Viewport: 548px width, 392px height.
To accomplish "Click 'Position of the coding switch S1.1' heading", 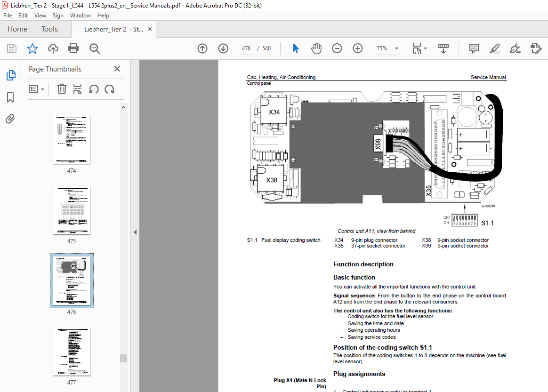I will (382, 348).
